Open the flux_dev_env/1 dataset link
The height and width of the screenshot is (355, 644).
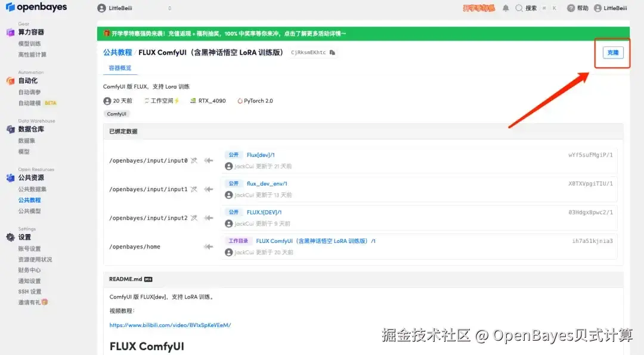[267, 184]
